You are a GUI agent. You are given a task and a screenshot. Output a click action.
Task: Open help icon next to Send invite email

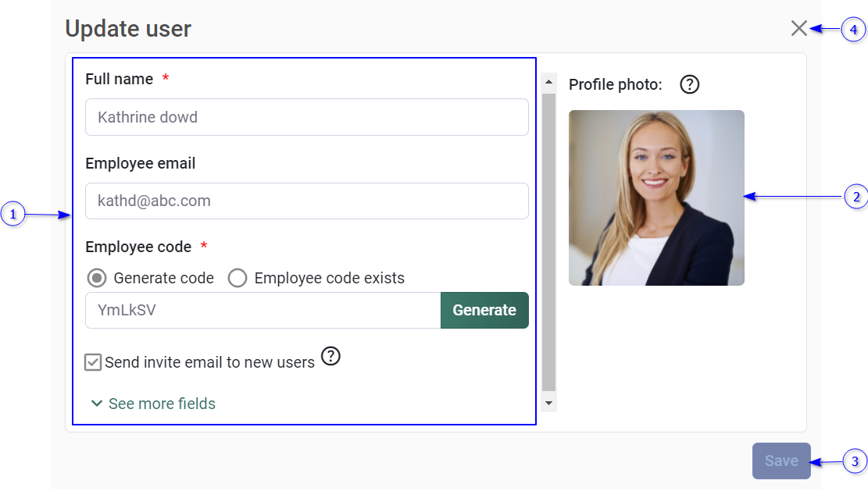(x=331, y=357)
